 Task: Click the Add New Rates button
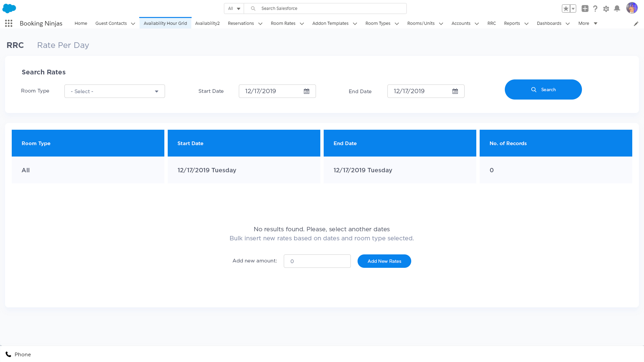[x=384, y=261]
